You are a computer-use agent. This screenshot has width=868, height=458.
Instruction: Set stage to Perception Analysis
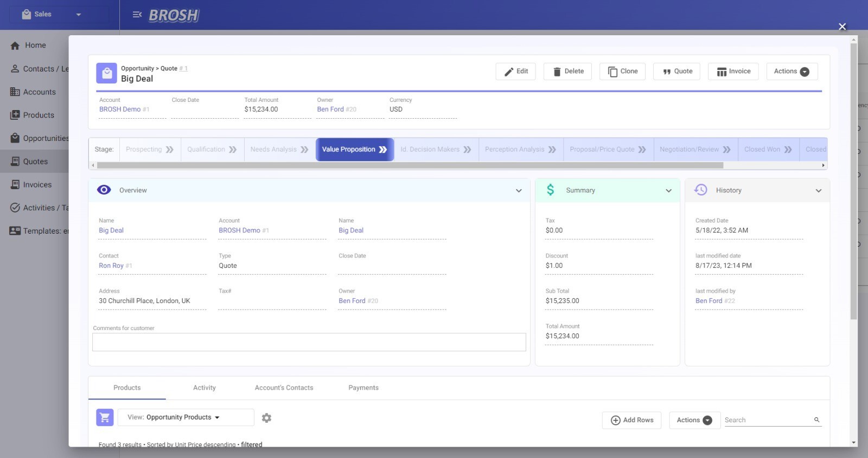pyautogui.click(x=521, y=150)
